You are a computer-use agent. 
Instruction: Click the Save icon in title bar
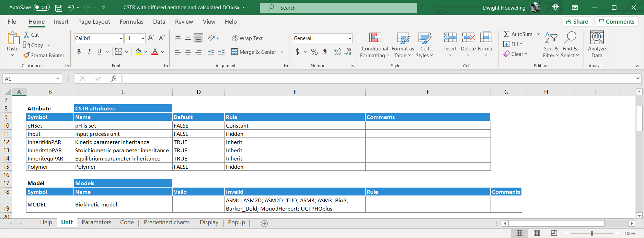[x=59, y=8]
